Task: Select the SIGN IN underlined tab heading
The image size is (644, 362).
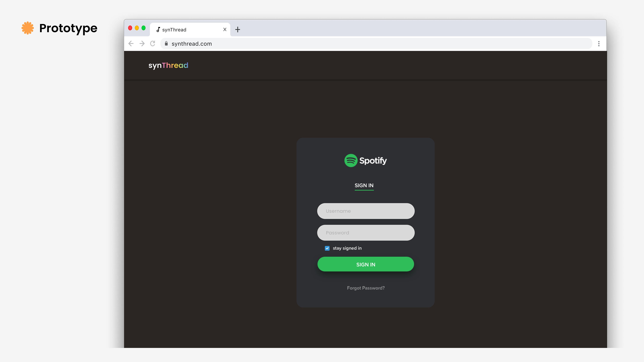Action: pos(364,185)
